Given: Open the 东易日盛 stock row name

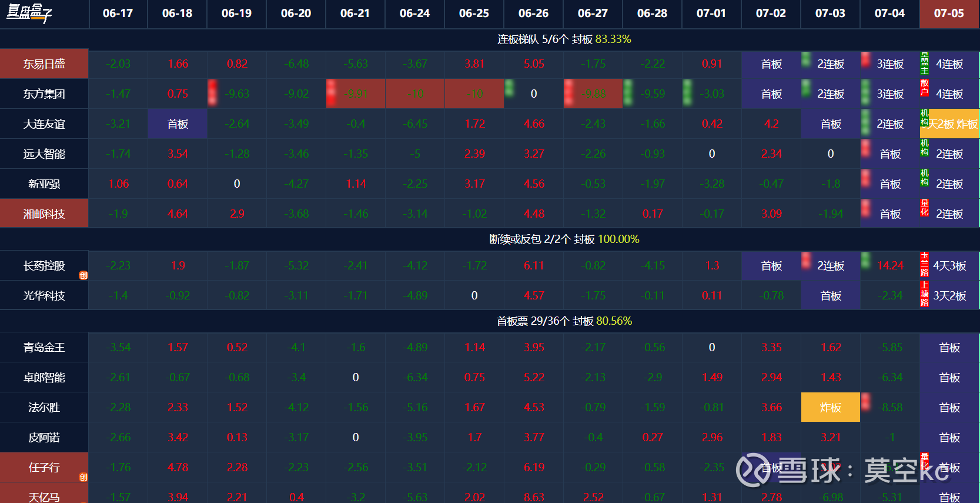Looking at the screenshot, I should coord(44,64).
